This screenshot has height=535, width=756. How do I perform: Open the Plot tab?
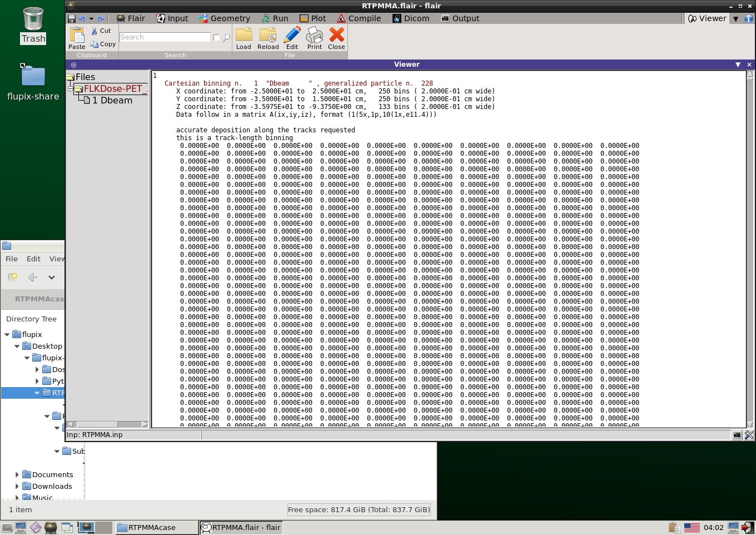pyautogui.click(x=313, y=18)
